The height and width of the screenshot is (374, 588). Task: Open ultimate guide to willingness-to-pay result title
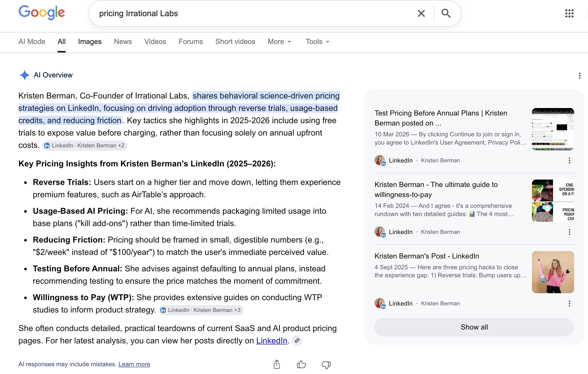click(x=436, y=190)
